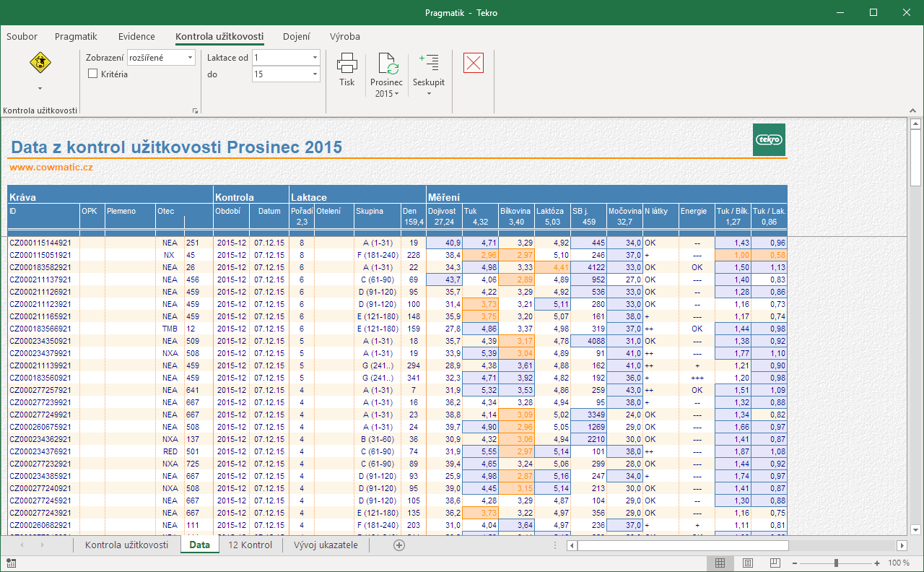Screen dimensions: 924x572
Task: Switch to Page Layout view
Action: tap(748, 563)
